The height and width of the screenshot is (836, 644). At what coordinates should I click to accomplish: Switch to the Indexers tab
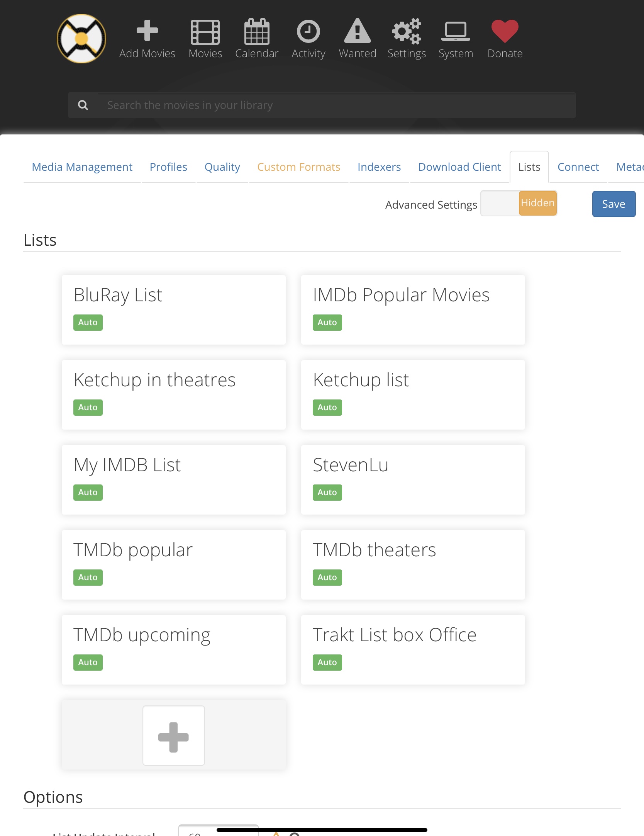pyautogui.click(x=379, y=167)
